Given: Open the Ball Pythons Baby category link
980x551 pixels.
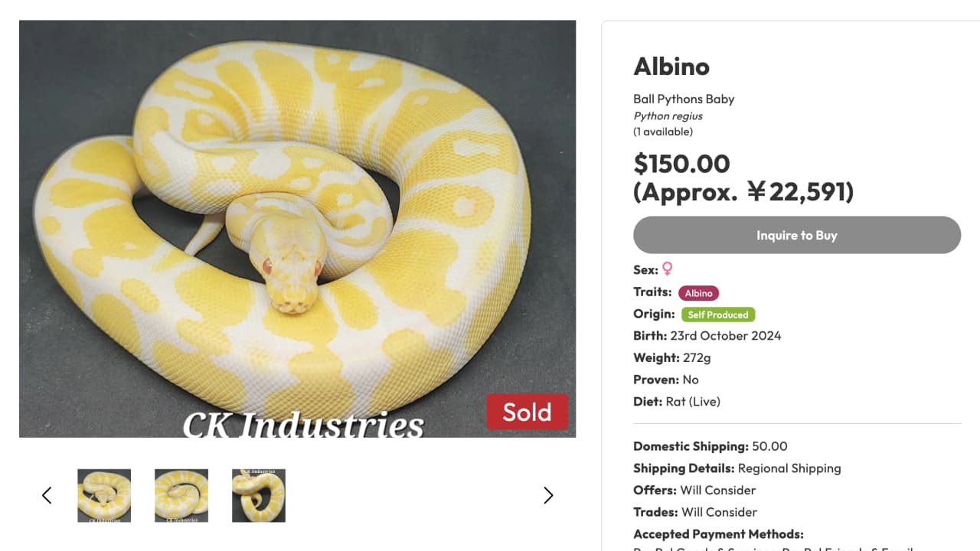Looking at the screenshot, I should 684,99.
